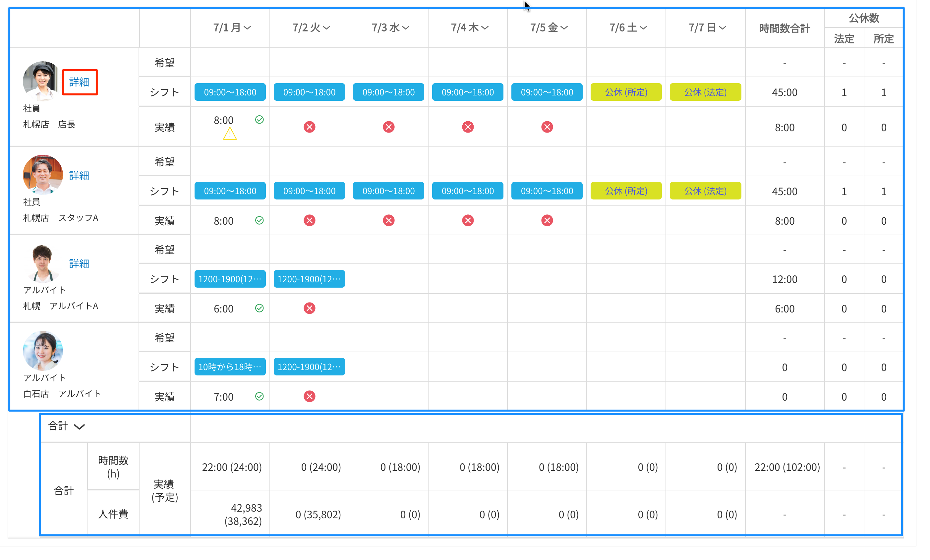Click red X icon for 店長 on 7/2
Image resolution: width=930 pixels, height=560 pixels.
(309, 127)
